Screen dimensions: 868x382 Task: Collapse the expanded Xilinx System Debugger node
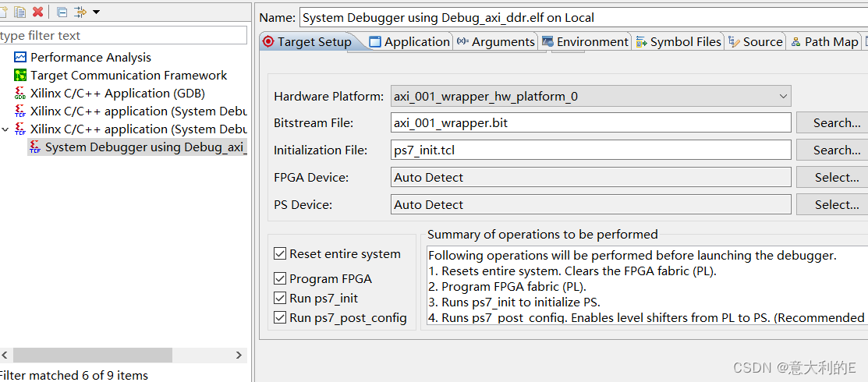[x=5, y=129]
